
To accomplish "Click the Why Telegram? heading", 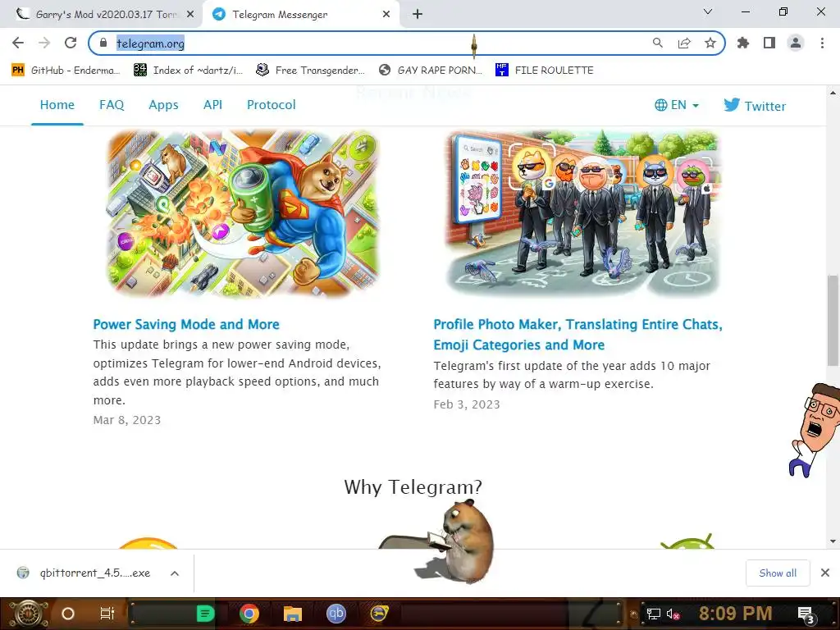I will click(413, 487).
